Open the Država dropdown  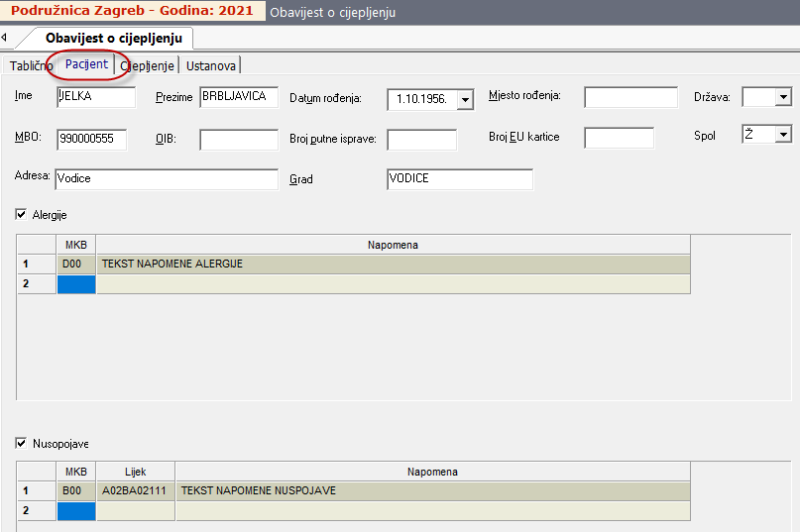pos(783,97)
